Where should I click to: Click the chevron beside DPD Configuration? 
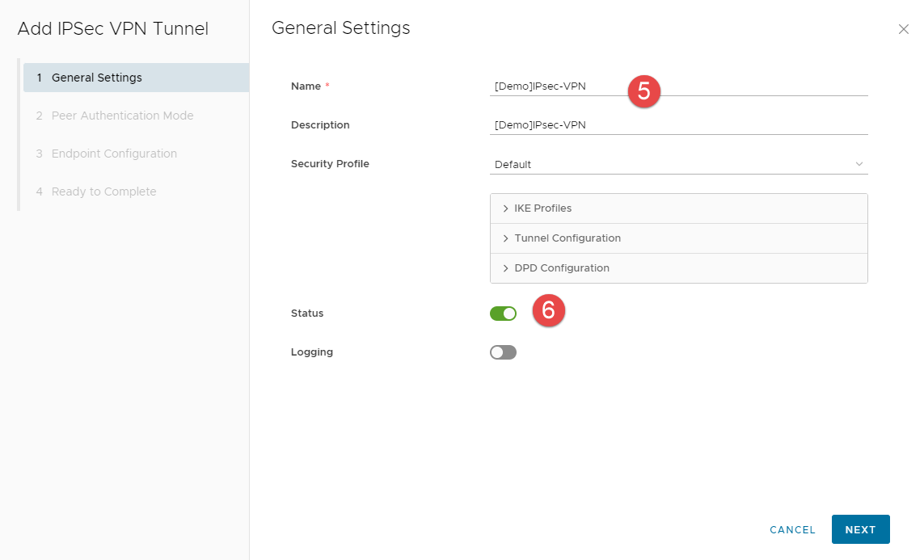[505, 268]
